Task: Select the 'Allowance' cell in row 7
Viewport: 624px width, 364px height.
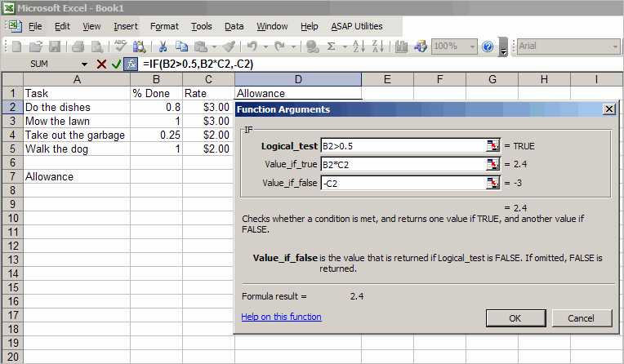Action: pos(77,176)
